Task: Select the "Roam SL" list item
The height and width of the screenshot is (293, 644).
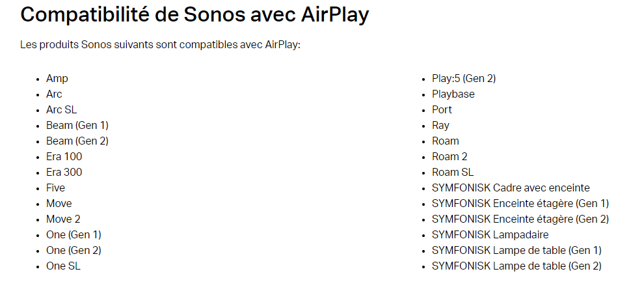Action: (x=453, y=173)
